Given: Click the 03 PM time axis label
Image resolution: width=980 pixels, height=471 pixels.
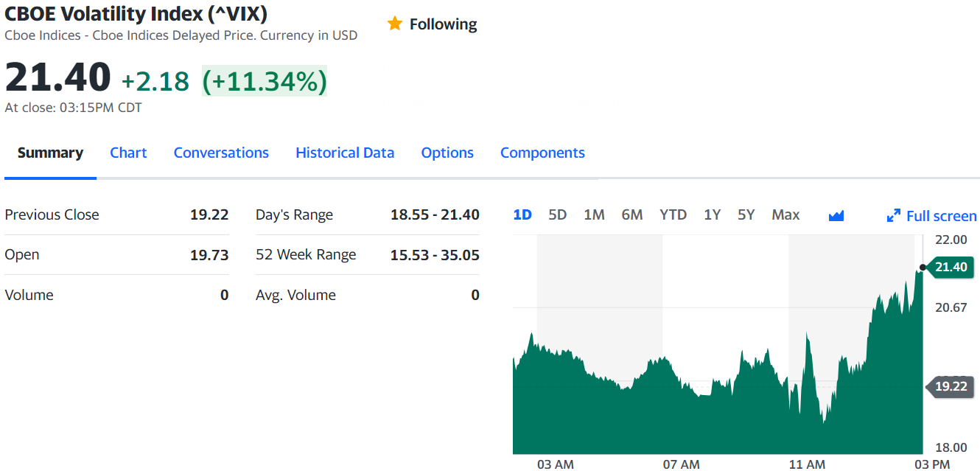Looking at the screenshot, I should pos(932,464).
